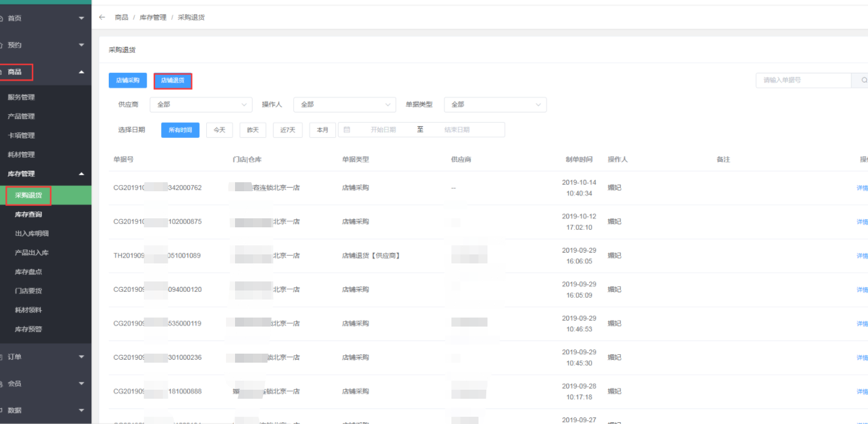The image size is (868, 424).
Task: Click the 2019-09-29 16:05:09 timestamp
Action: pos(579,290)
